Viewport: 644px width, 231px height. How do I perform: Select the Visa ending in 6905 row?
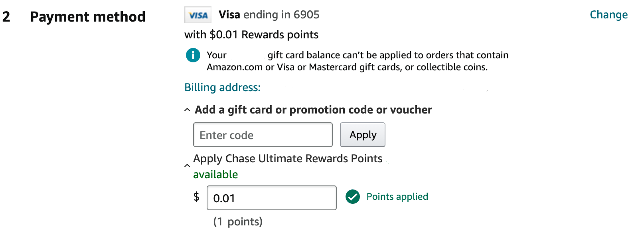coord(270,15)
